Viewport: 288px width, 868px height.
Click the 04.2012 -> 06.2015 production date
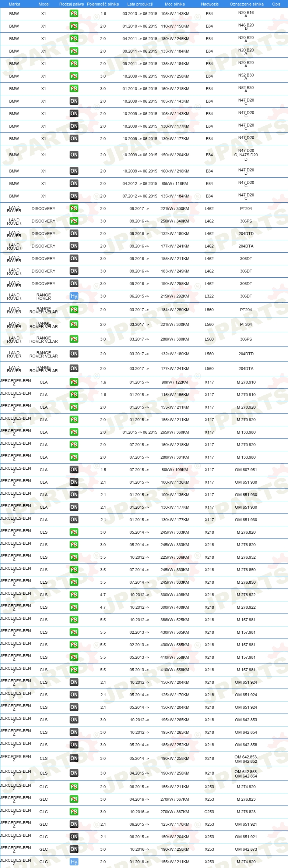pyautogui.click(x=140, y=184)
